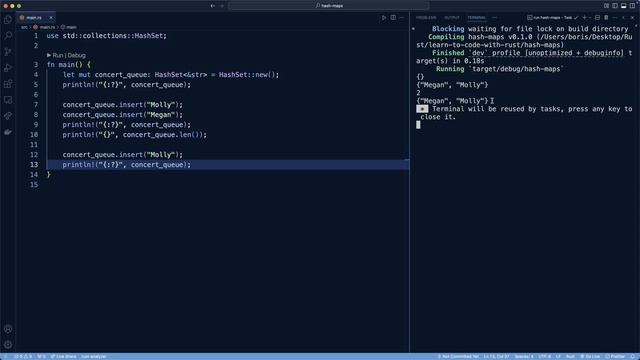Click rust-analyzer status bar item
Viewport: 640px width, 360px height.
coord(93,356)
